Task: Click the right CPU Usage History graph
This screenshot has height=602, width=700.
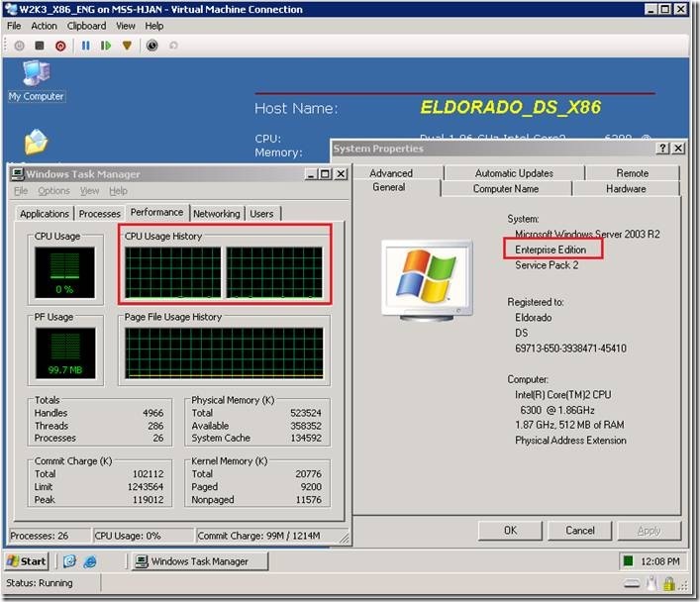Action: 274,272
